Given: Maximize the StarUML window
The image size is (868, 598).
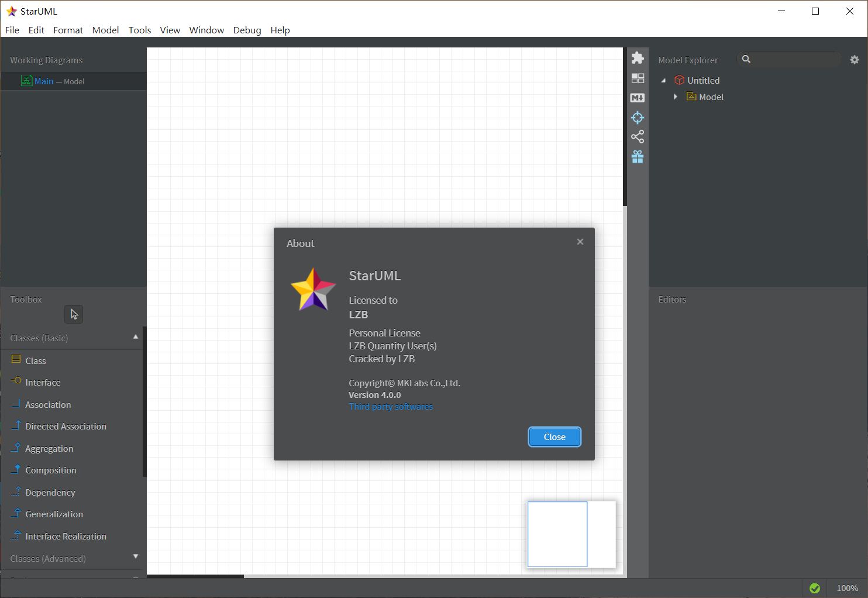Looking at the screenshot, I should click(815, 11).
